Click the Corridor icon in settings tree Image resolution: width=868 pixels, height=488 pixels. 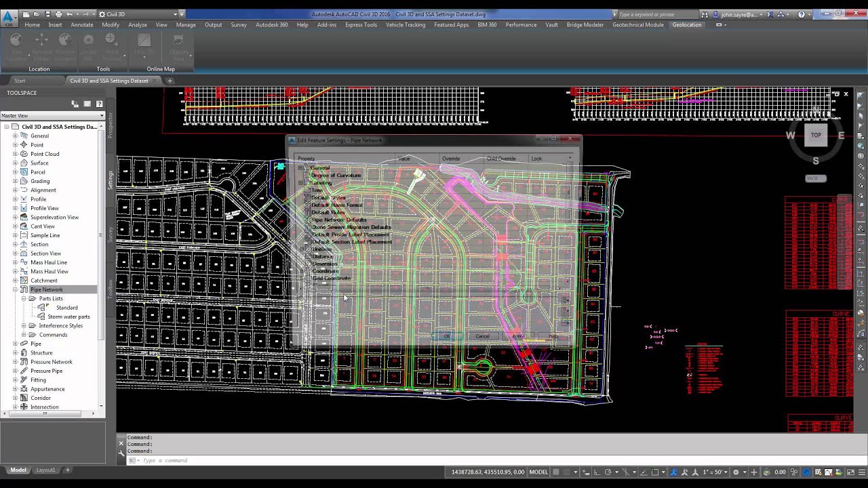(24, 398)
